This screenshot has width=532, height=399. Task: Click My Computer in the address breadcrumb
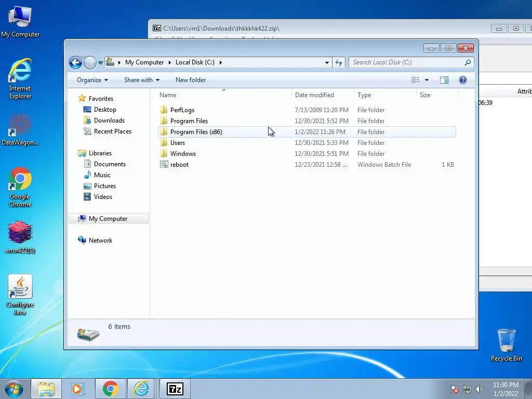click(x=144, y=62)
